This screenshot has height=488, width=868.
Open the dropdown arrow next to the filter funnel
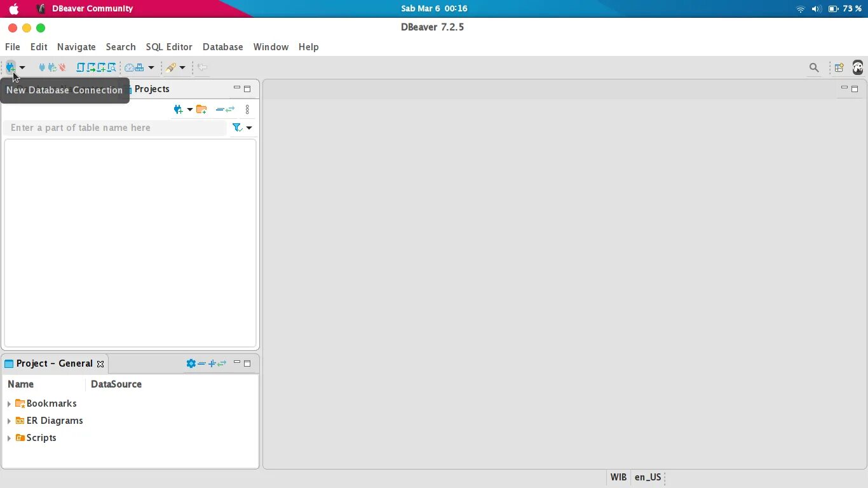tap(249, 128)
